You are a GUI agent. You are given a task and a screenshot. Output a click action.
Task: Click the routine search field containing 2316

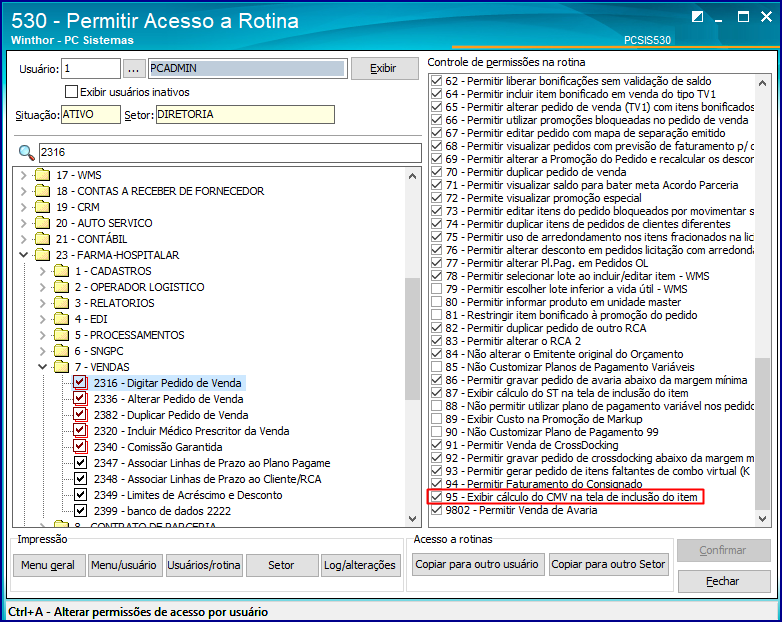pyautogui.click(x=230, y=153)
